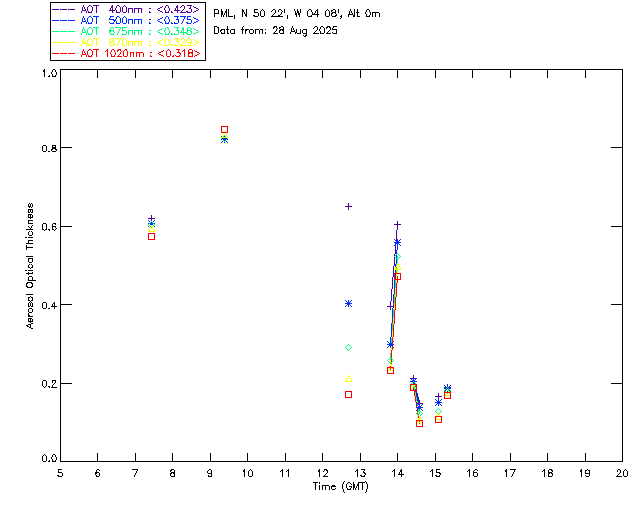This screenshot has width=640, height=512.
Task: Click the x-axis tick label 20
Action: point(622,473)
